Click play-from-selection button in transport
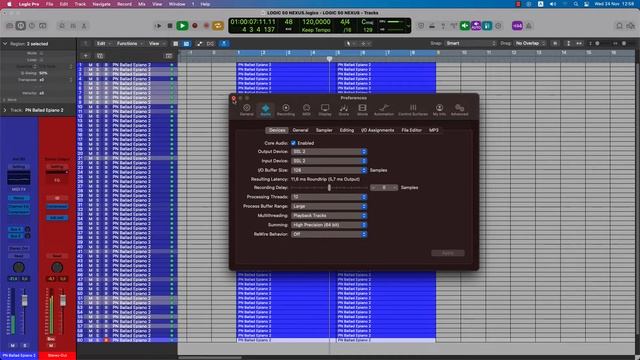The image size is (640, 360). click(158, 26)
